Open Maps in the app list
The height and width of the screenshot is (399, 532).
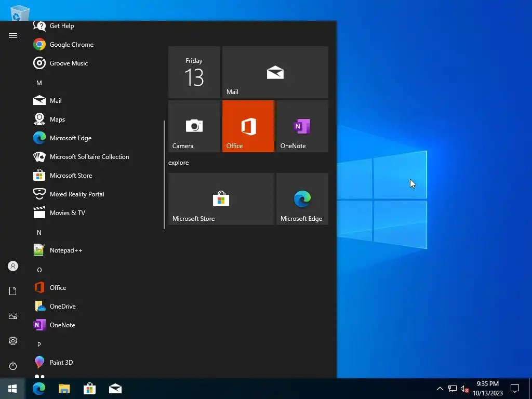pyautogui.click(x=95, y=119)
